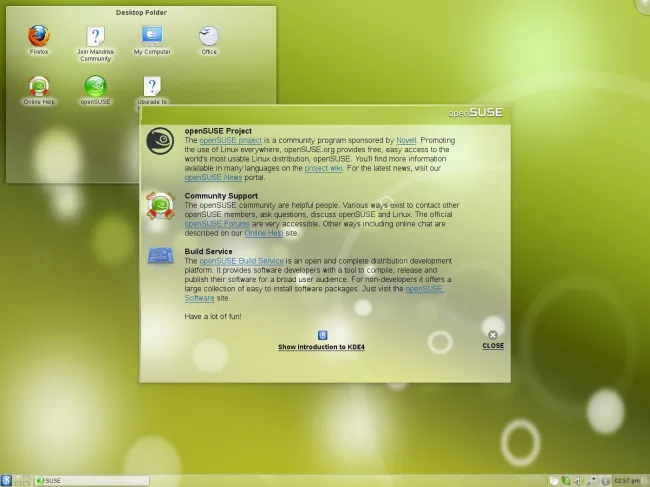The width and height of the screenshot is (650, 487).
Task: Click the clock showing 02:57 pm
Action: point(627,480)
